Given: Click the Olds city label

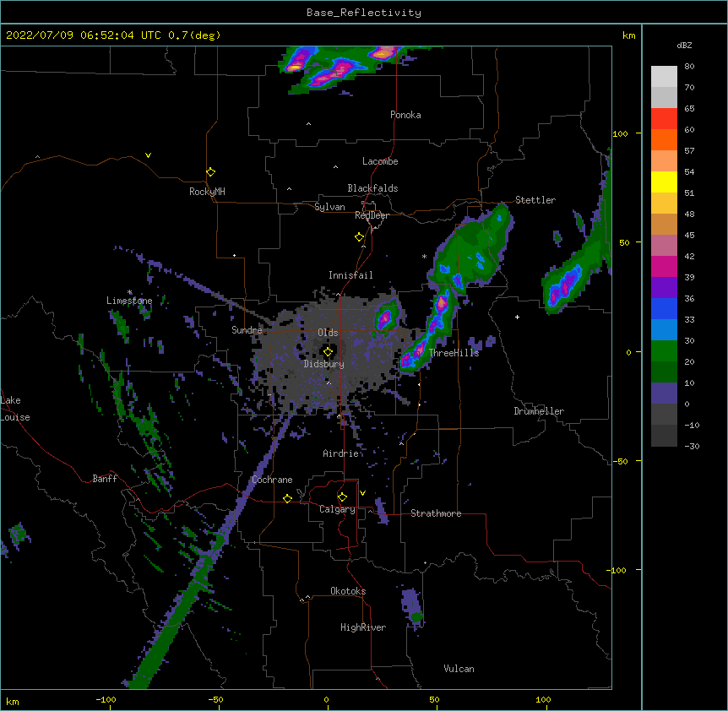Looking at the screenshot, I should click(x=328, y=333).
